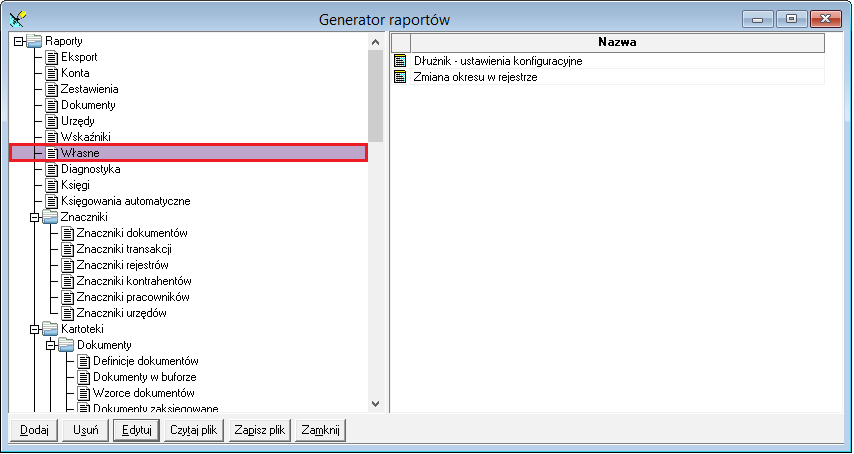This screenshot has width=854, height=454.
Task: Collapse the Raporty root node
Action: pos(19,41)
